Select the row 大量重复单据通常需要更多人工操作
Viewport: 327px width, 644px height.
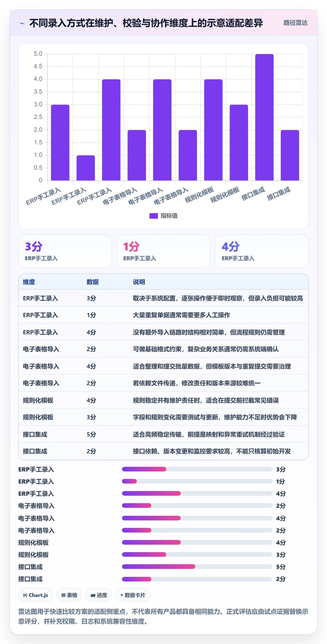click(x=163, y=315)
